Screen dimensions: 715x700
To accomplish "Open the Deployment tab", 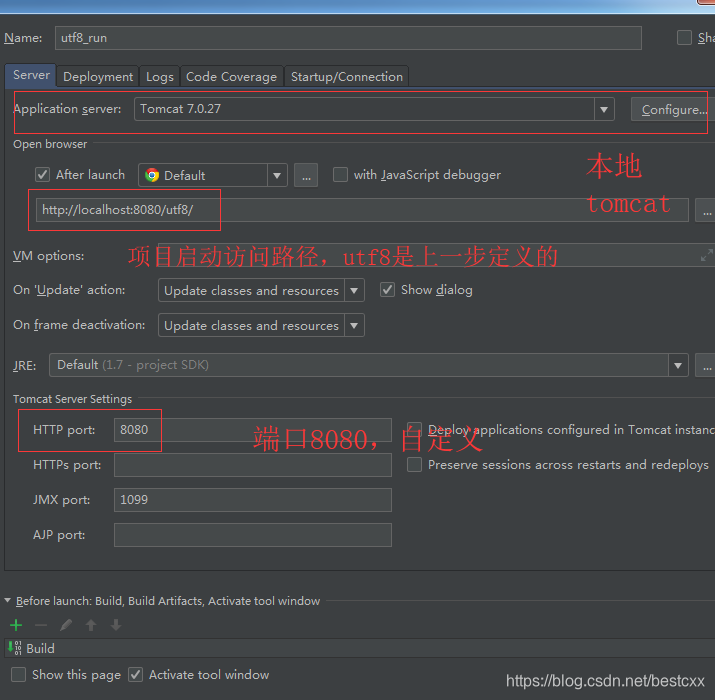I will (98, 77).
